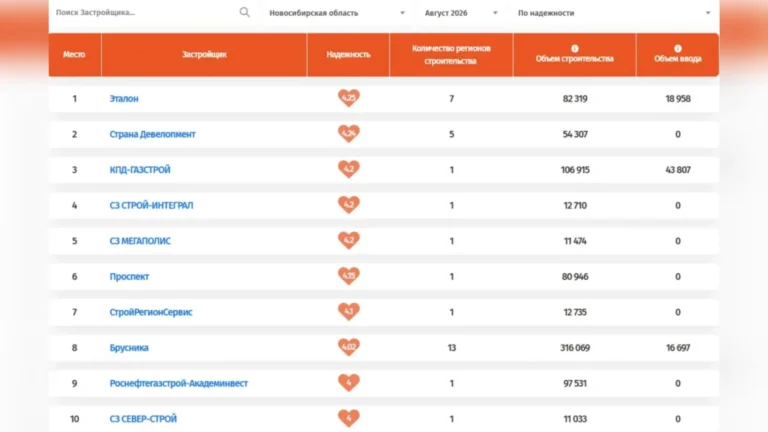This screenshot has height=432, width=768.
Task: Click construction volume value 97 531
Action: 575,383
